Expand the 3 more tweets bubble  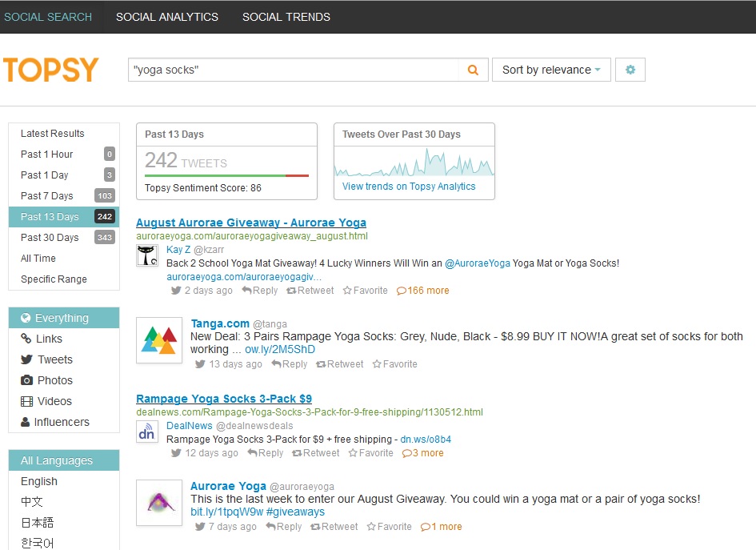click(423, 453)
